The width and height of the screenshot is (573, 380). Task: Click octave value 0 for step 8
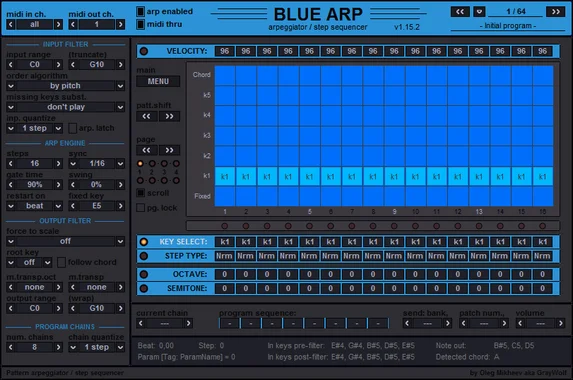point(373,274)
